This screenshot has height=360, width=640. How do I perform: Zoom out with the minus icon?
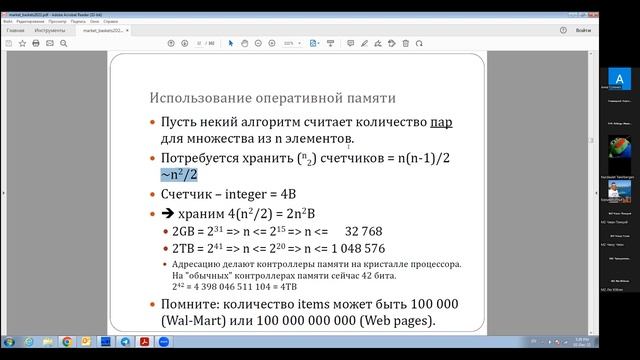(x=258, y=43)
